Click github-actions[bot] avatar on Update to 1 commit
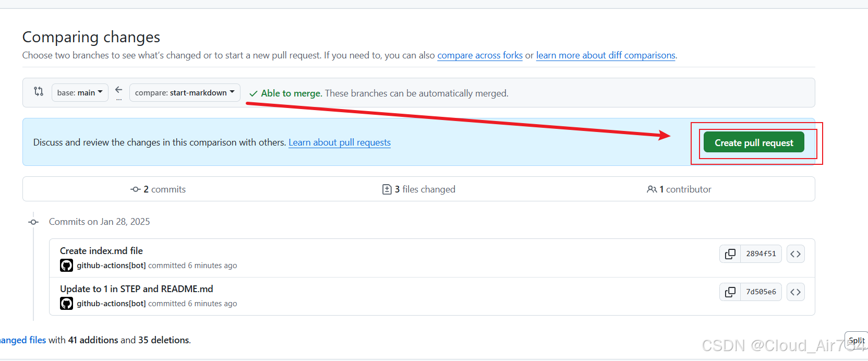The image size is (868, 361). 66,304
